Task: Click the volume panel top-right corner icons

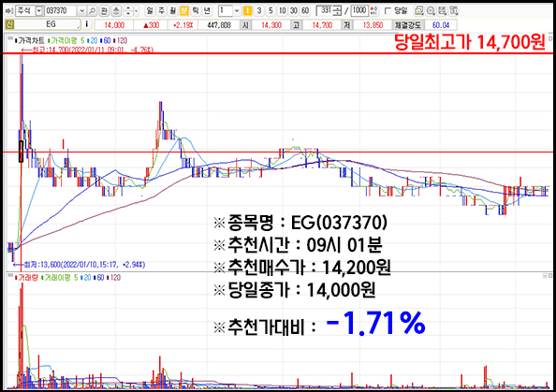Action: 548,276
